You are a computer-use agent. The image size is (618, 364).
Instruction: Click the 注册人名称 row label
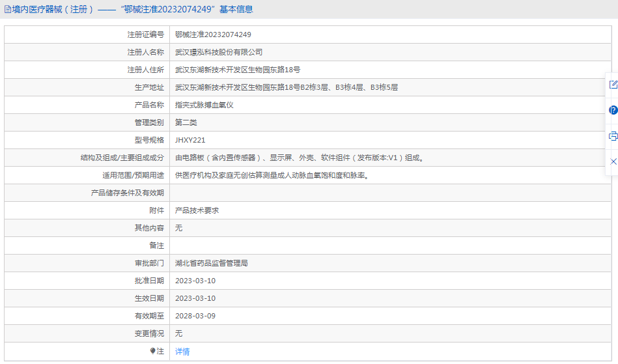pos(145,52)
